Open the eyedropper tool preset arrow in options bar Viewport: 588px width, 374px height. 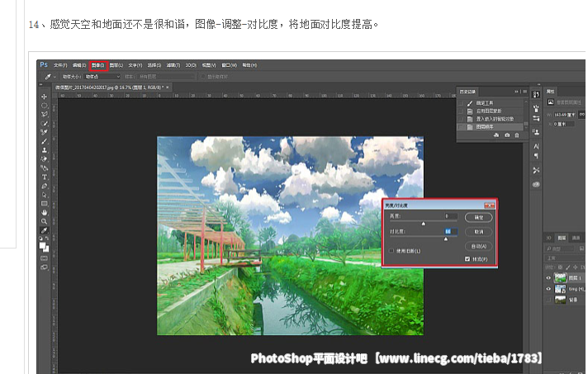(x=55, y=77)
